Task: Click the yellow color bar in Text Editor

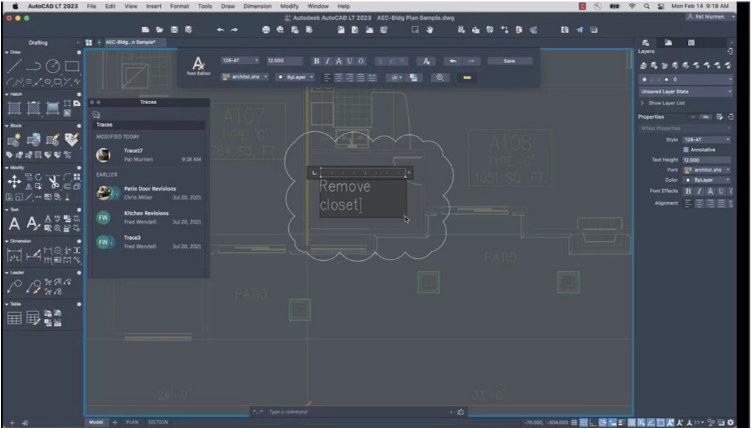Action: [x=467, y=77]
